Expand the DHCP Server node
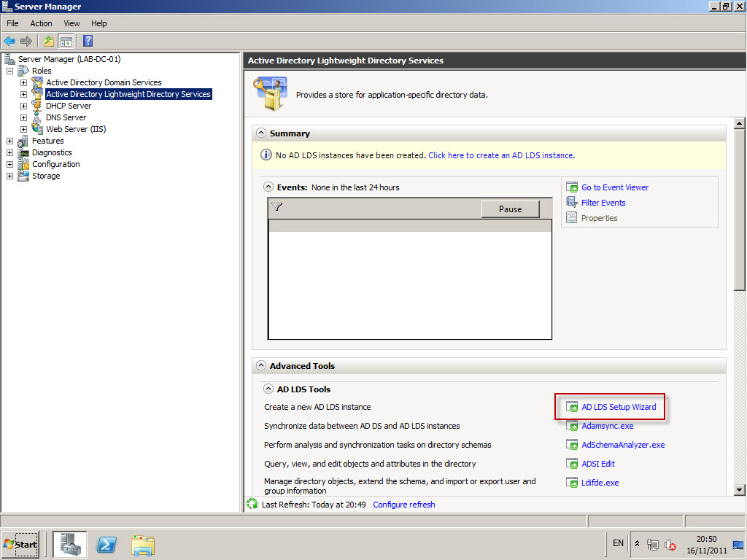The width and height of the screenshot is (747, 560). (23, 106)
